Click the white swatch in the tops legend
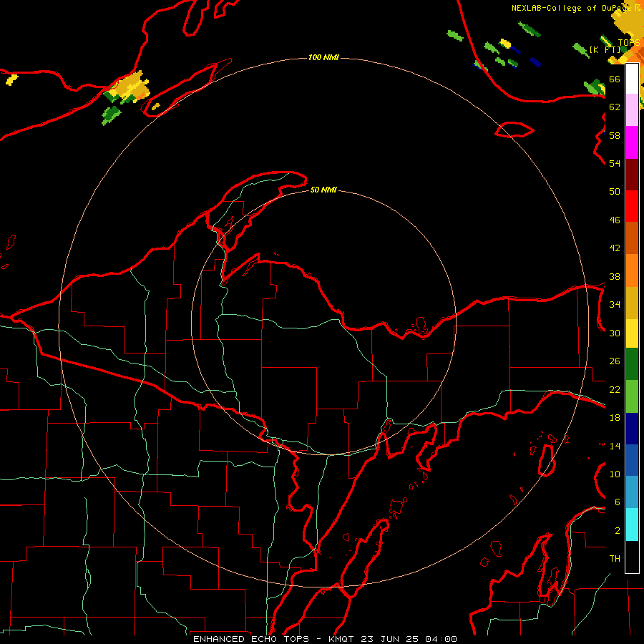 (632, 79)
